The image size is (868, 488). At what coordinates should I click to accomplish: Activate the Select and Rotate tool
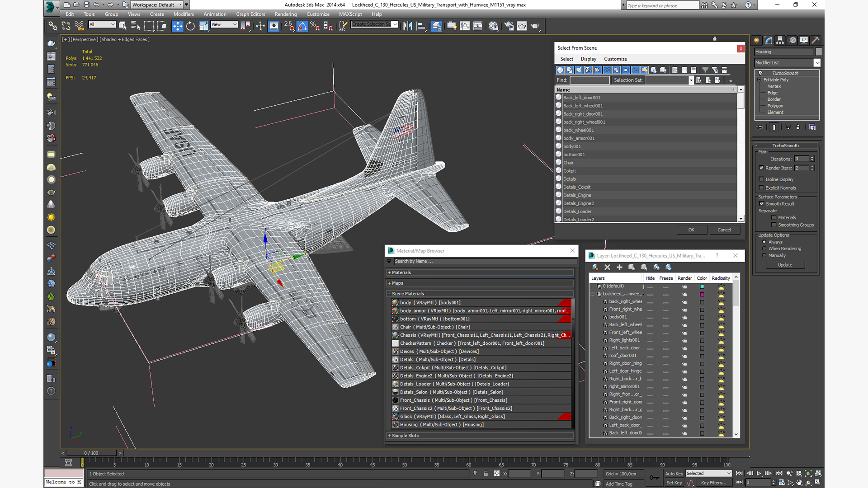coord(190,26)
